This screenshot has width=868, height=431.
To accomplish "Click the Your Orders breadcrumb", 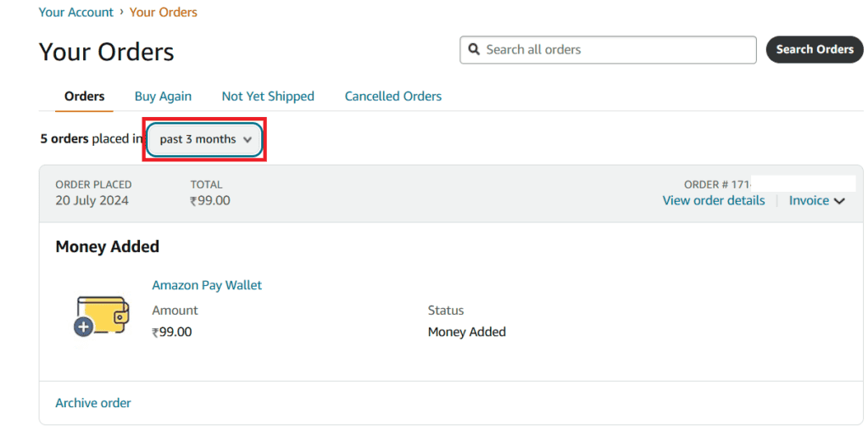I will tap(164, 12).
